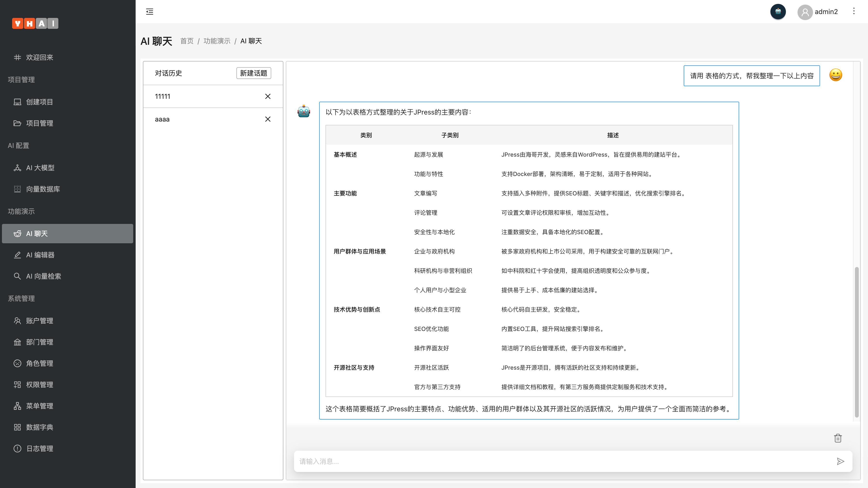
Task: Click the 账户管理 users icon
Action: pos(17,321)
